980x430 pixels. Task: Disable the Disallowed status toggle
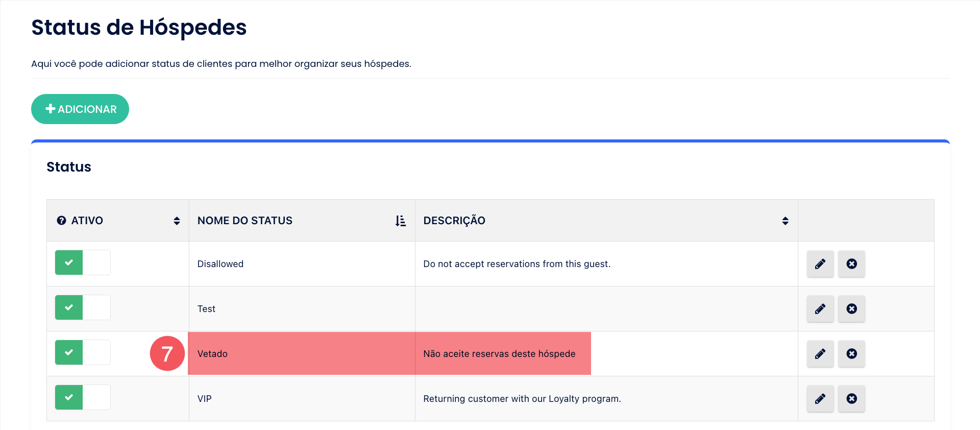click(x=83, y=262)
